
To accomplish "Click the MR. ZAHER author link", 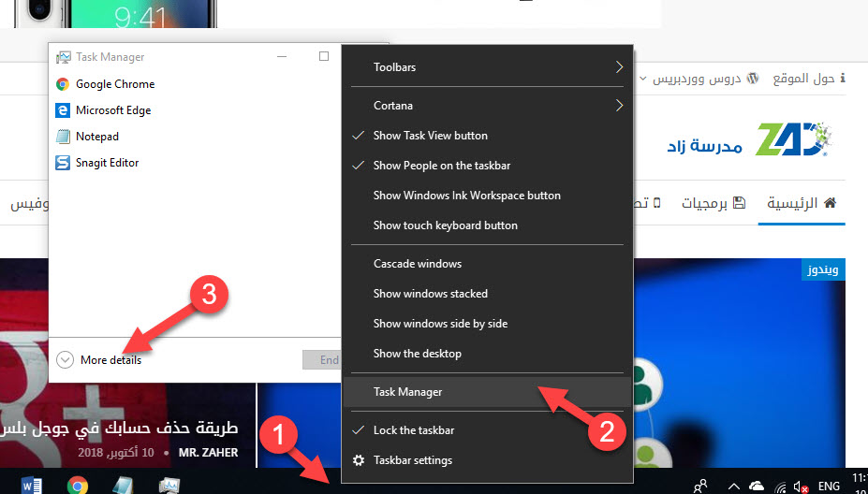I will coord(208,453).
